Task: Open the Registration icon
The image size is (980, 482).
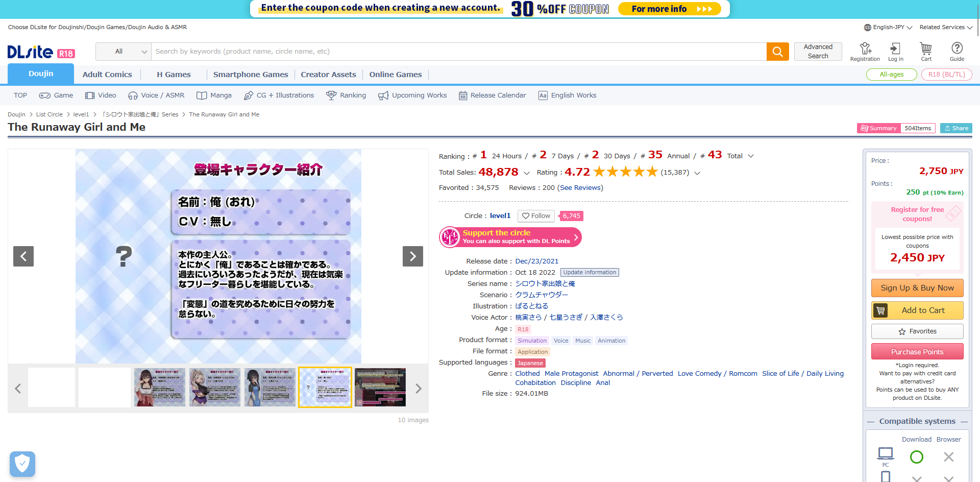Action: 865,52
